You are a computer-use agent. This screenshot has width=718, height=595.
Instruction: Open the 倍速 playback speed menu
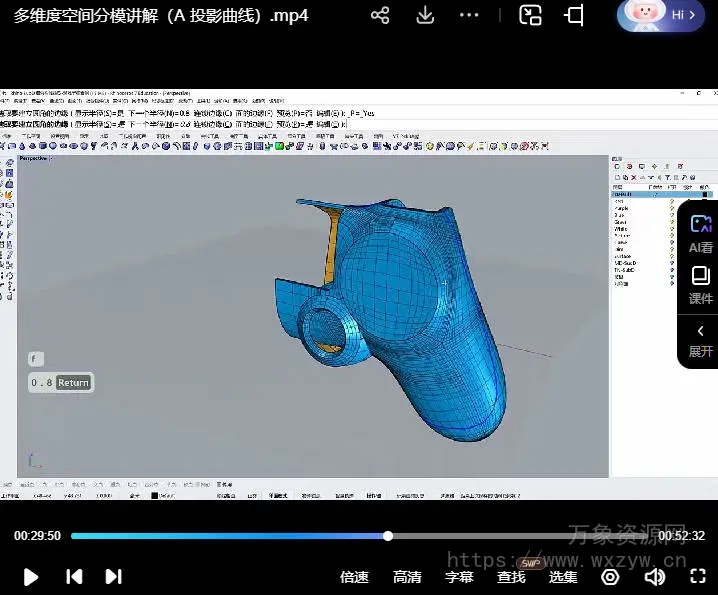click(354, 577)
